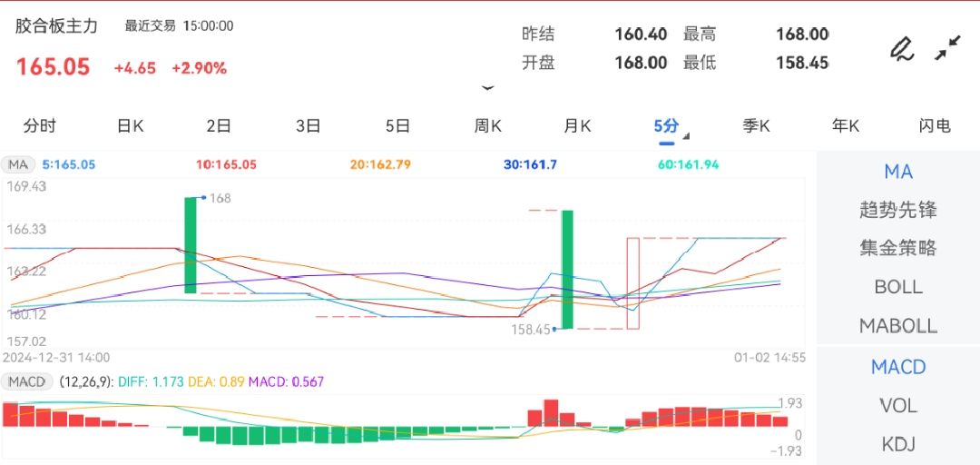This screenshot has height=465, width=980.
Task: Click the MACD (12,26,9) parameters
Action: (86, 381)
